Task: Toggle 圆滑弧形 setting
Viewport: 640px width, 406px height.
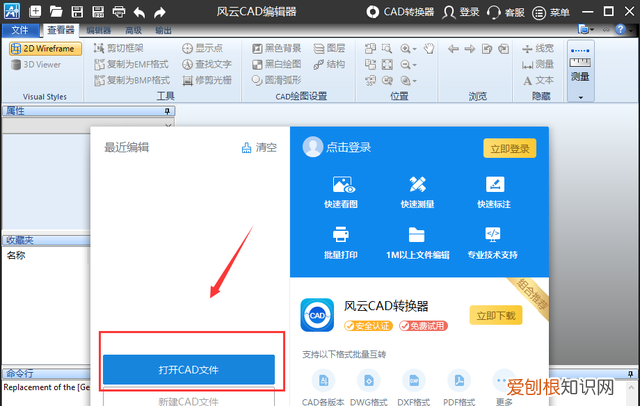Action: coord(276,80)
